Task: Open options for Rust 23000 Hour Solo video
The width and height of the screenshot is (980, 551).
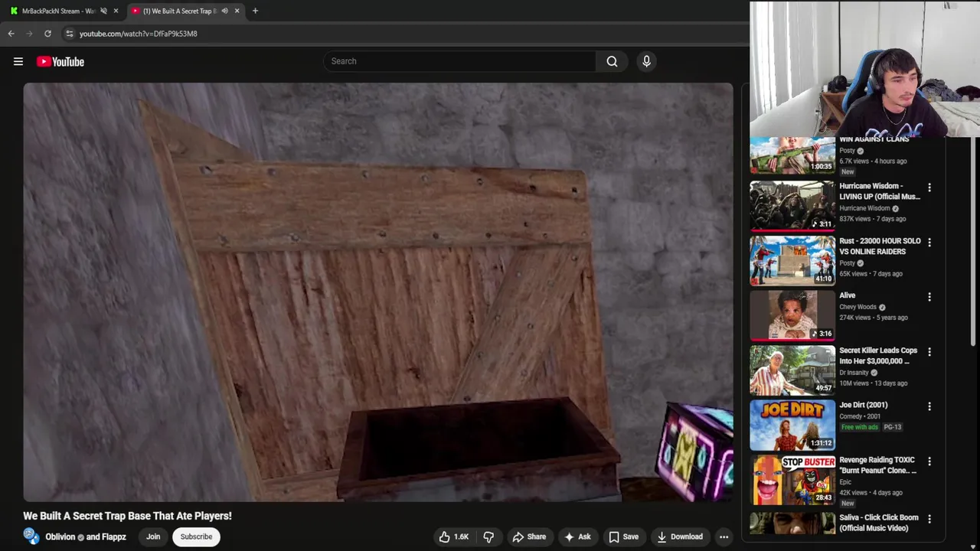Action: click(x=929, y=243)
